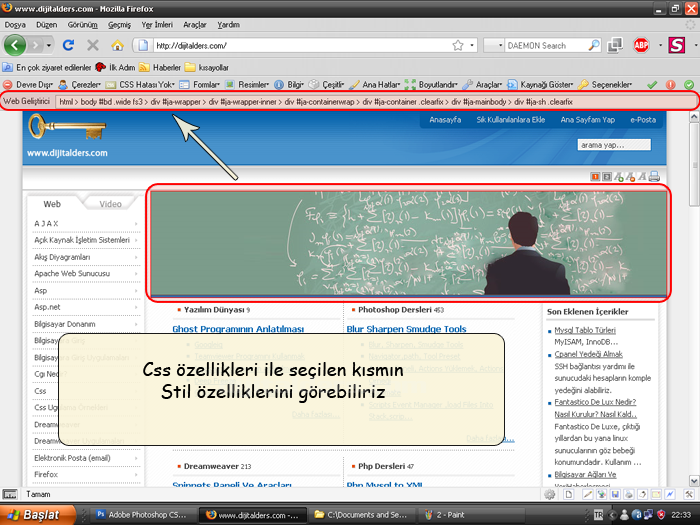Click the home page icon
Viewport: 700px width, 525px height.
(x=117, y=45)
